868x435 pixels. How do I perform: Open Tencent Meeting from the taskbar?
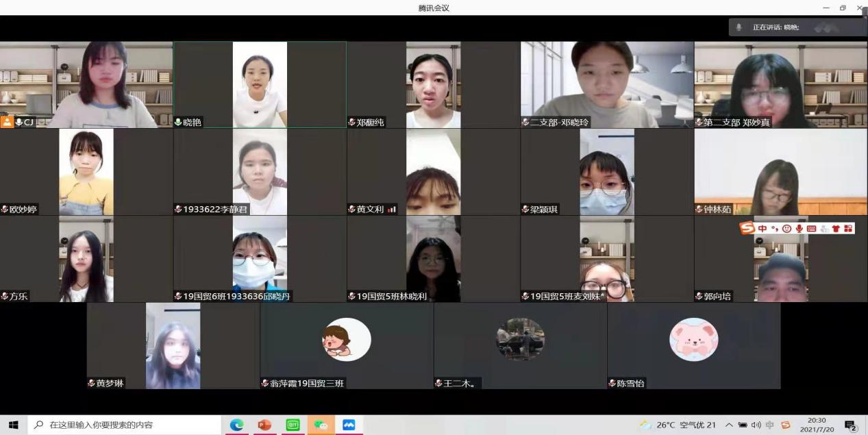pos(349,425)
